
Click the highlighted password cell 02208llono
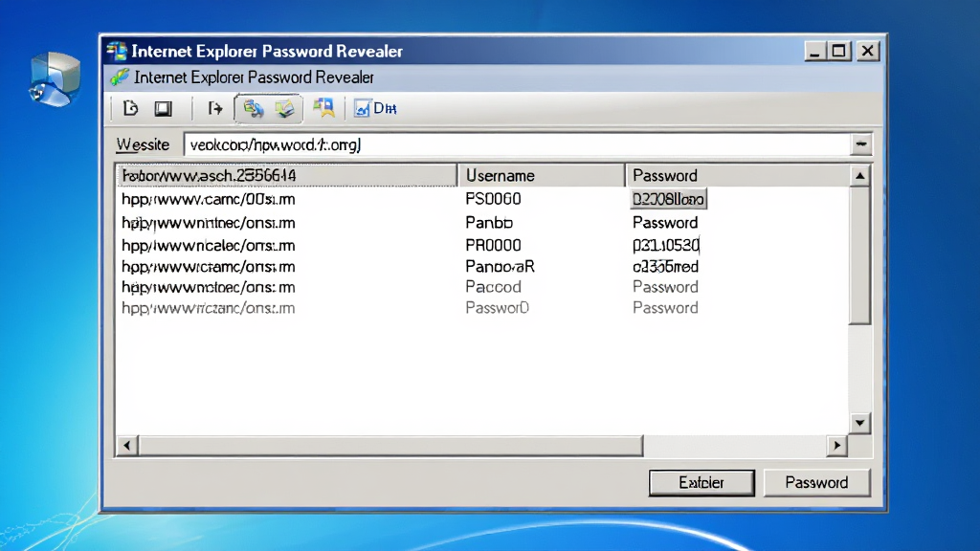pos(668,199)
